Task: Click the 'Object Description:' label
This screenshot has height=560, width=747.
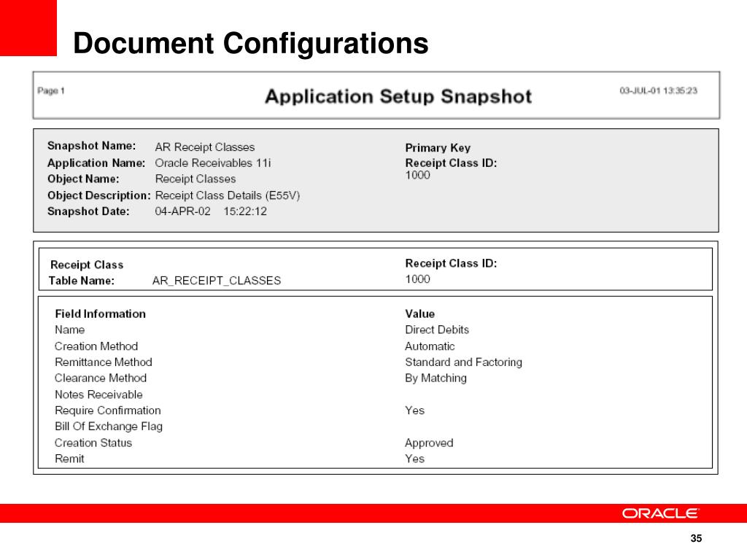Action: point(99,195)
